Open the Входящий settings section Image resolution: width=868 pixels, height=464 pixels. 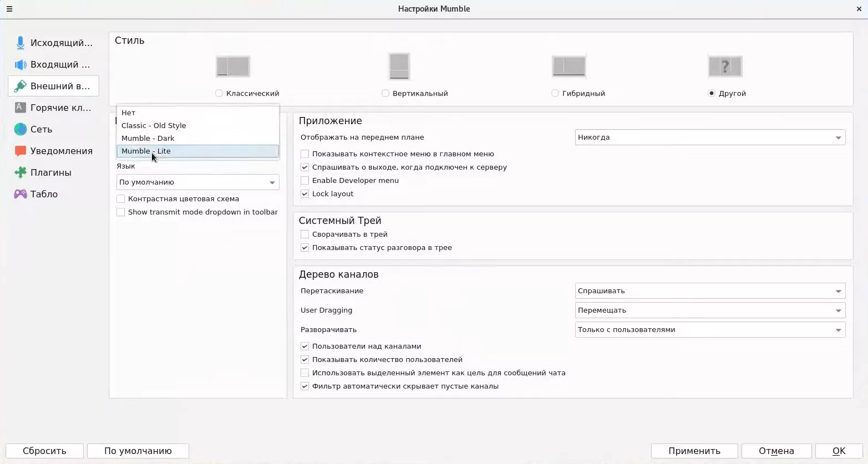pos(53,64)
